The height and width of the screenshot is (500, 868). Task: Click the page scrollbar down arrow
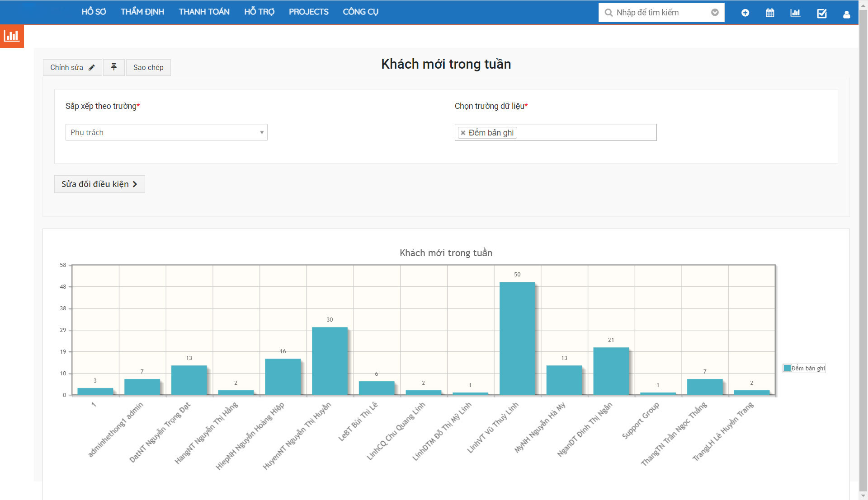pyautogui.click(x=863, y=495)
